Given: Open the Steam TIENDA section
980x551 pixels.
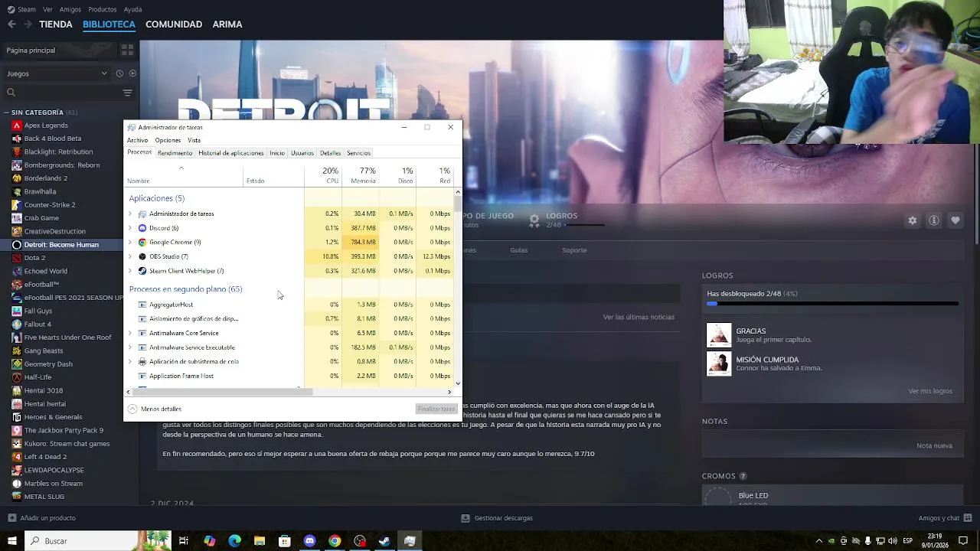Looking at the screenshot, I should [x=56, y=24].
